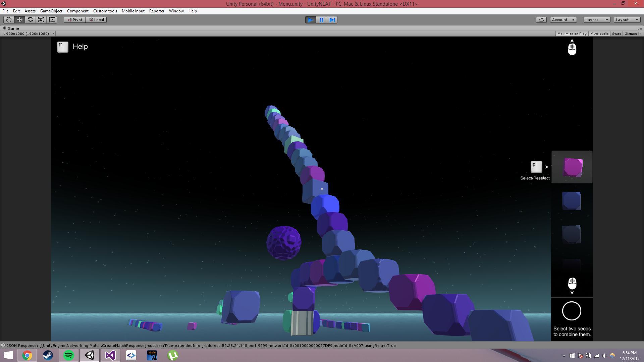Select the Rect transform tool
This screenshot has height=362, width=644.
click(52, 20)
